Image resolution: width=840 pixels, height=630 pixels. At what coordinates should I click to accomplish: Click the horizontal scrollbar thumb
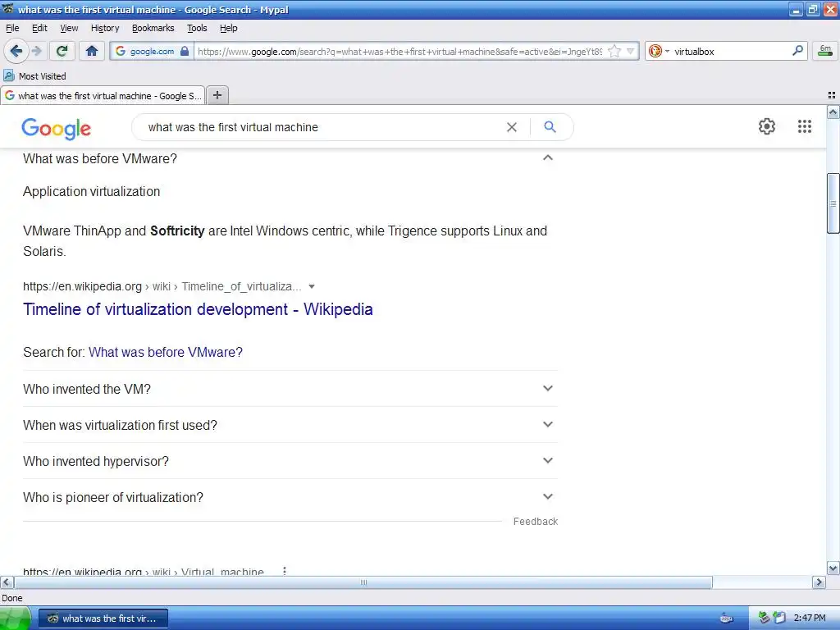click(363, 582)
